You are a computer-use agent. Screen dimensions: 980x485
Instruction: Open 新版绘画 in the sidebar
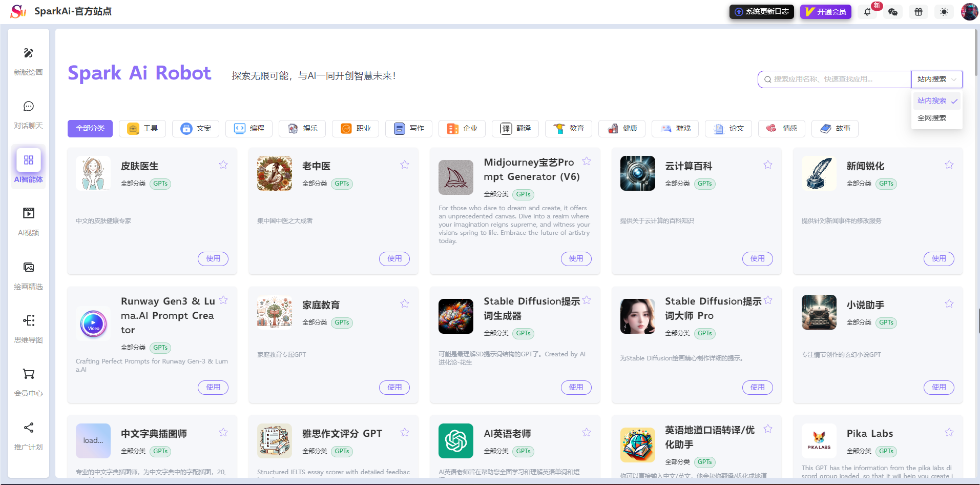coord(29,62)
